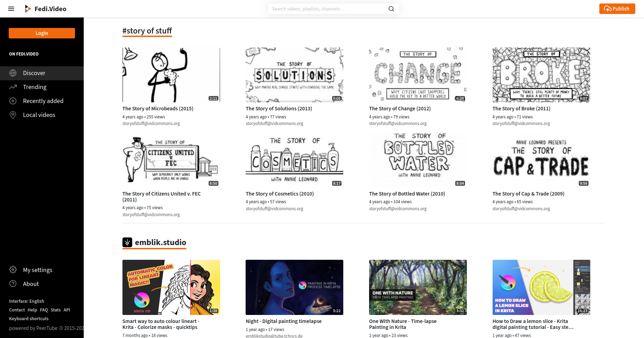Open Night digital painting timelapse thumbnail
Screen dimensions: 644x338
(294, 287)
